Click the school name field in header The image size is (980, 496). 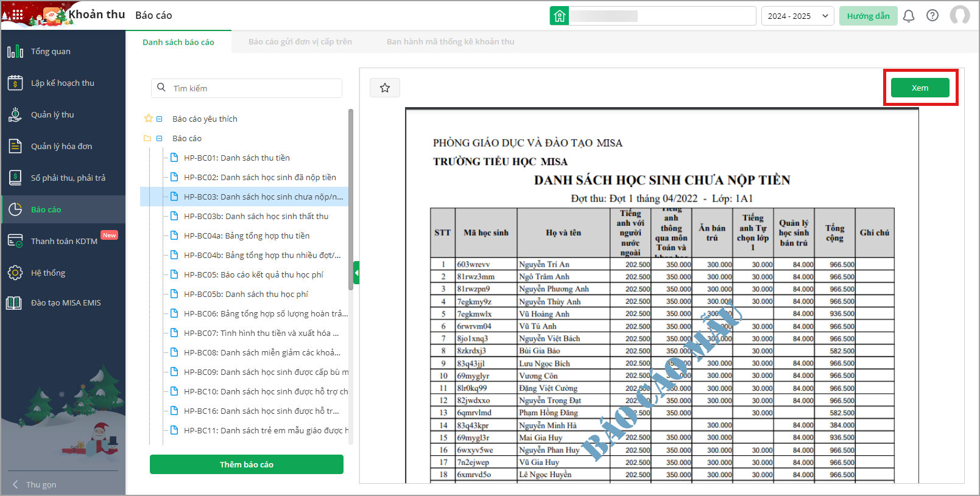[x=661, y=16]
